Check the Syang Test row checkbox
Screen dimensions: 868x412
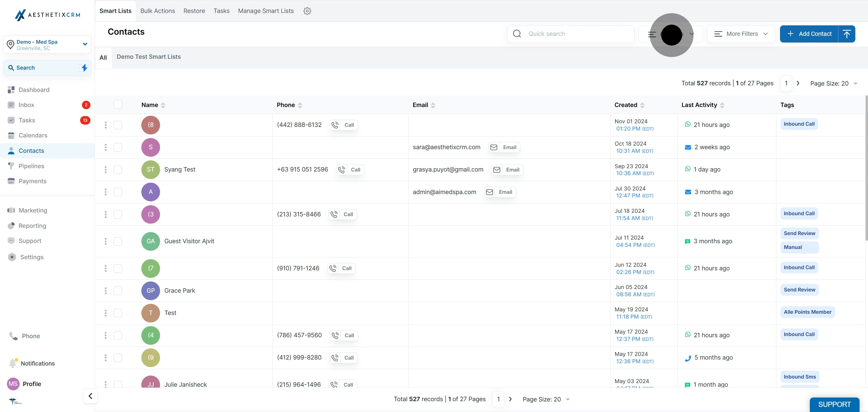pyautogui.click(x=118, y=169)
